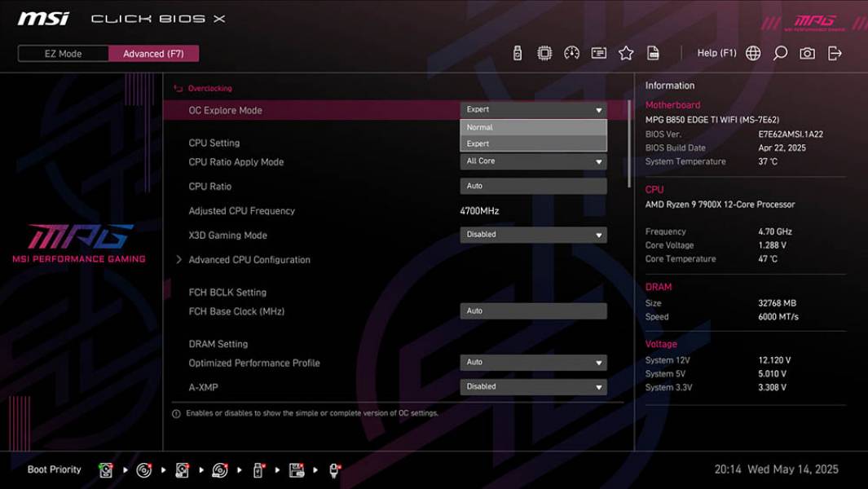Select Adjusted CPU Frequency row label
This screenshot has width=868, height=489.
241,211
